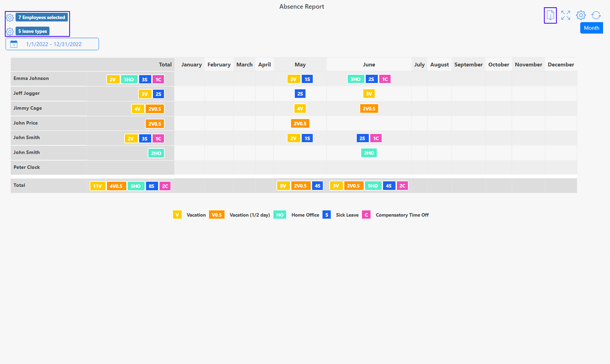
Task: Click Emma Johnson's row name
Action: point(31,79)
